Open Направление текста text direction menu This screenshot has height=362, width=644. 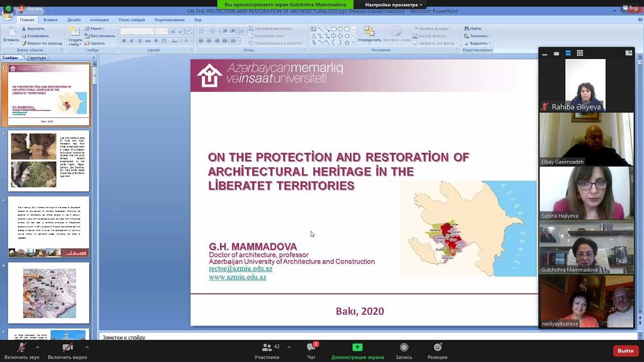point(272,28)
